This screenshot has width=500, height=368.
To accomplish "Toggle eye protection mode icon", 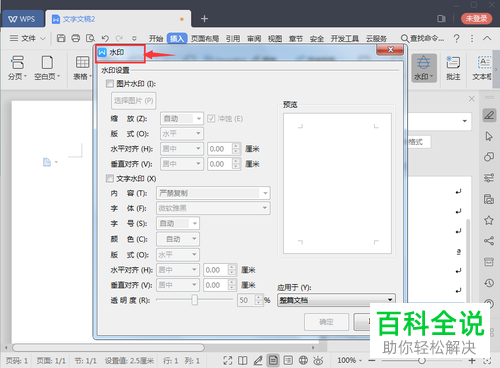I will 318,360.
